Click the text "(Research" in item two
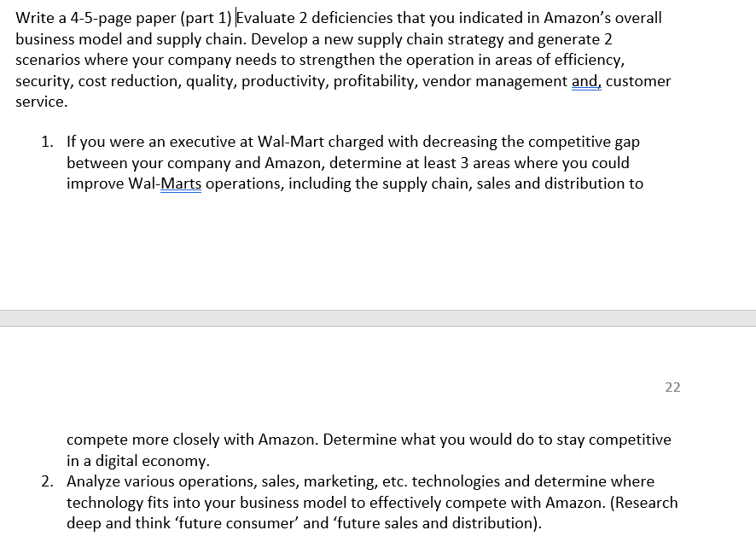This screenshot has height=536, width=756. click(x=644, y=503)
